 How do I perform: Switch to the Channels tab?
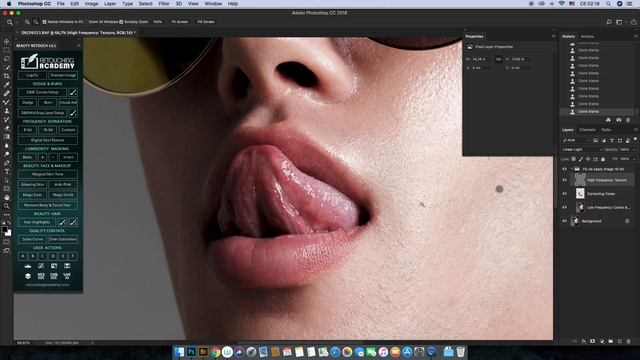click(x=587, y=130)
